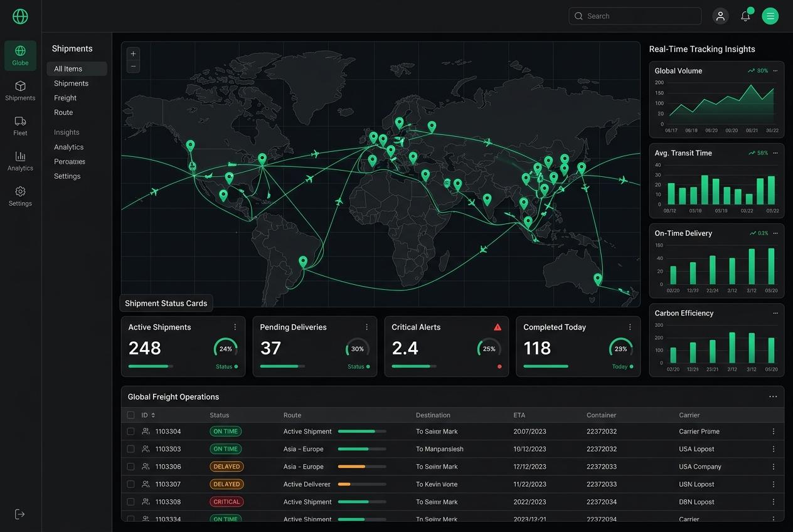
Task: Click the Status column header
Action: pos(219,415)
